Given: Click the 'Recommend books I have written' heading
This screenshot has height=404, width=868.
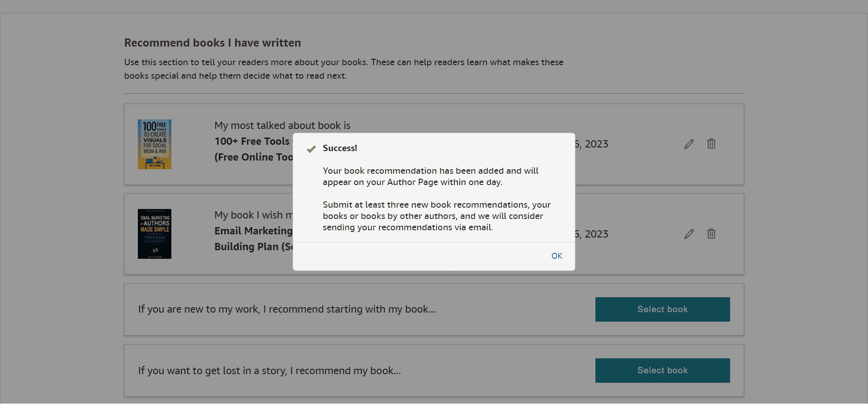Looking at the screenshot, I should pos(212,43).
